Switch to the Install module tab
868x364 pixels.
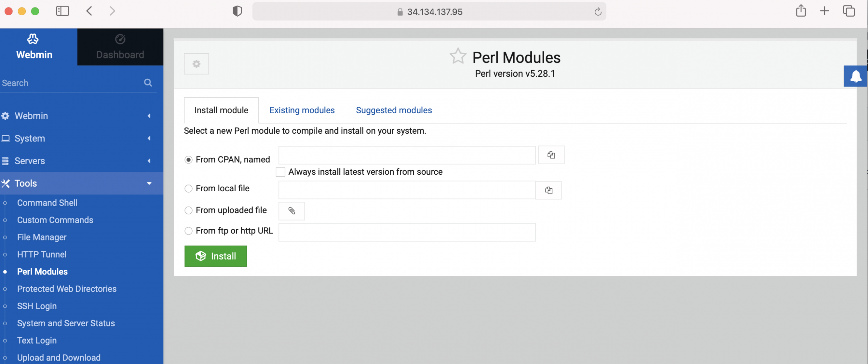click(221, 110)
